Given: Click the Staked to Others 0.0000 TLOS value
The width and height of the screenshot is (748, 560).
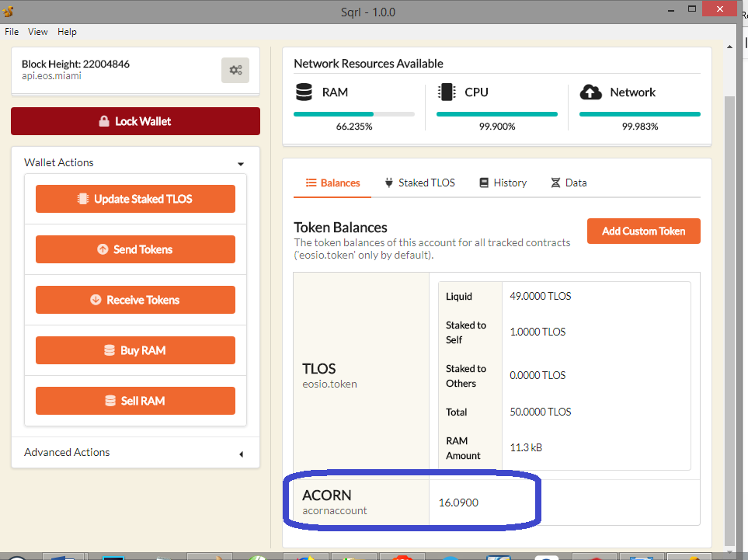Looking at the screenshot, I should 538,375.
